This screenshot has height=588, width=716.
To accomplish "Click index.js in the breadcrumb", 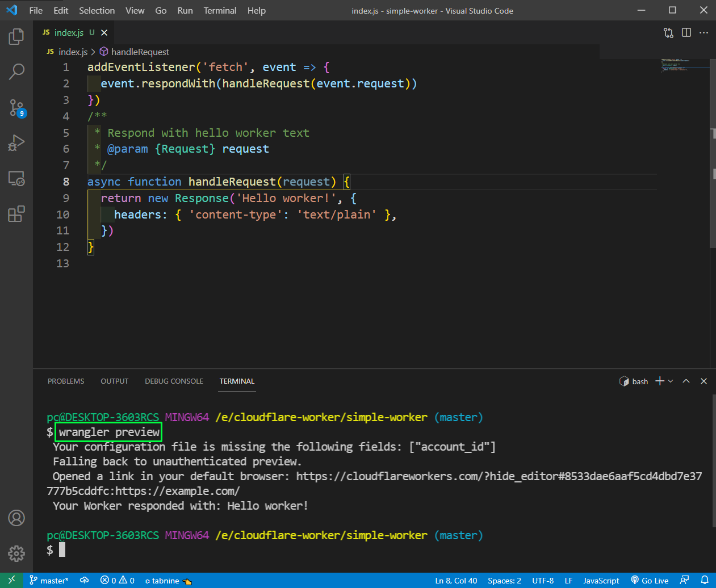I will [x=73, y=52].
